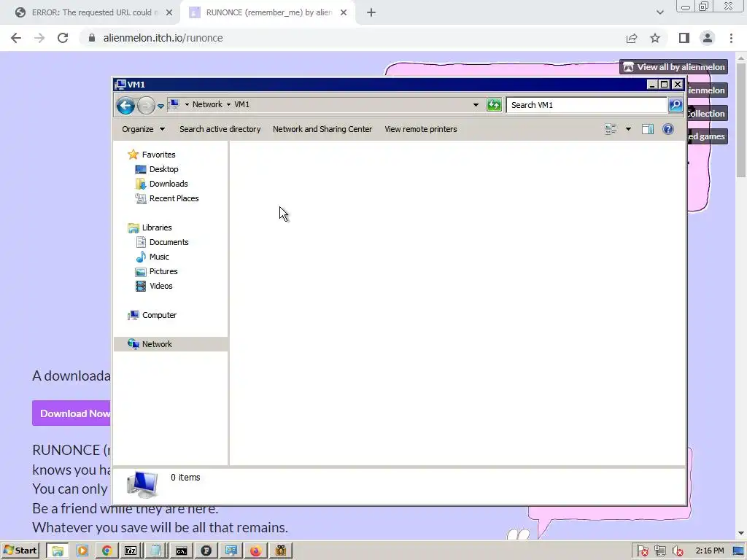Open media player taskbar icon
This screenshot has width=747, height=560.
pos(82,551)
